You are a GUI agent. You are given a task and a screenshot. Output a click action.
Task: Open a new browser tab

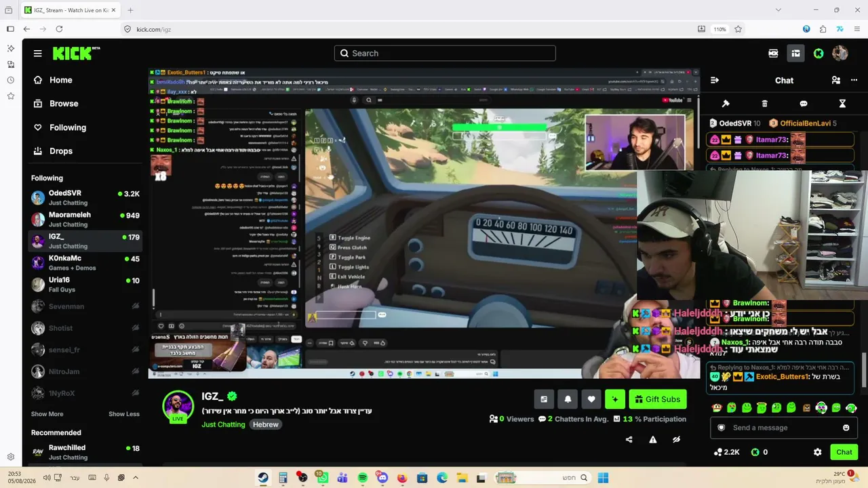pyautogui.click(x=130, y=10)
